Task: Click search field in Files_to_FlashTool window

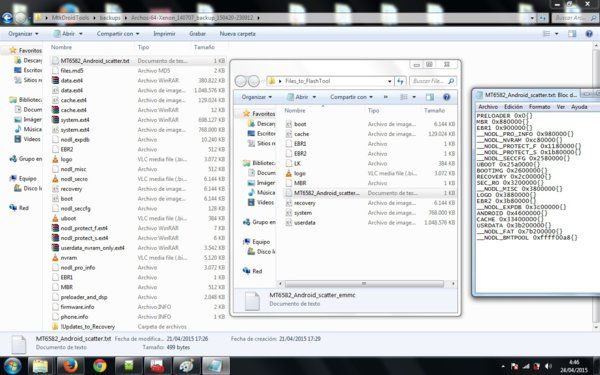Action: pyautogui.click(x=432, y=81)
